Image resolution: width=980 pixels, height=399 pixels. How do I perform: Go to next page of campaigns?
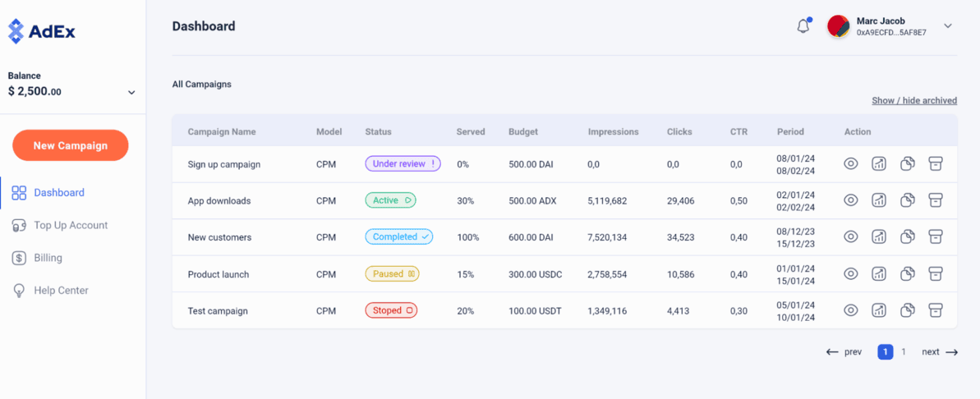(940, 352)
